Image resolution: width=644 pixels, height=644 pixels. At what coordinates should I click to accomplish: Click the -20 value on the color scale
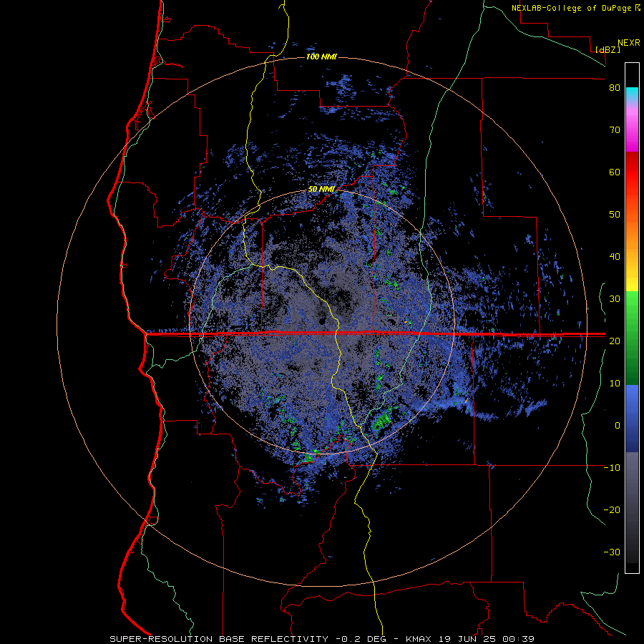click(612, 509)
